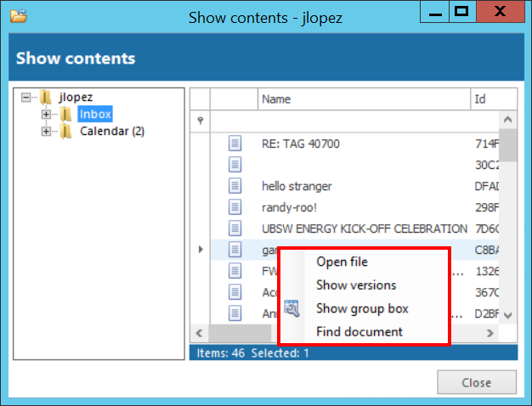Choose Find document from context menu
This screenshot has height=406, width=532.
coord(359,331)
